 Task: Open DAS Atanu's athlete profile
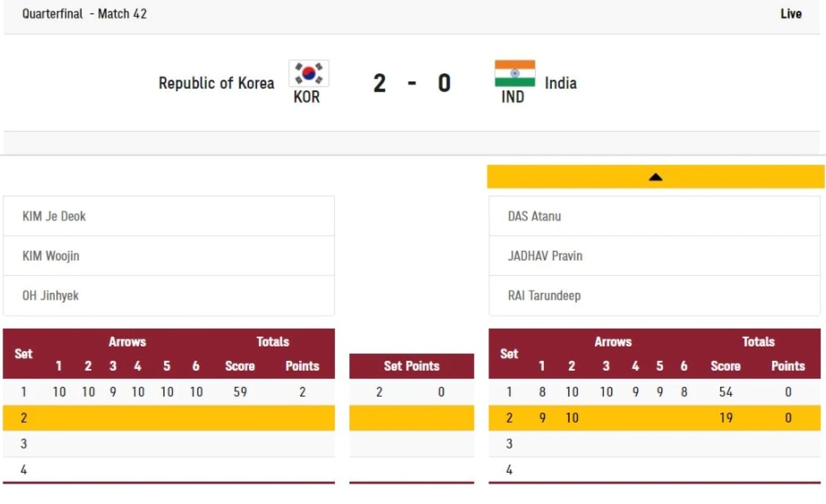[x=535, y=217]
